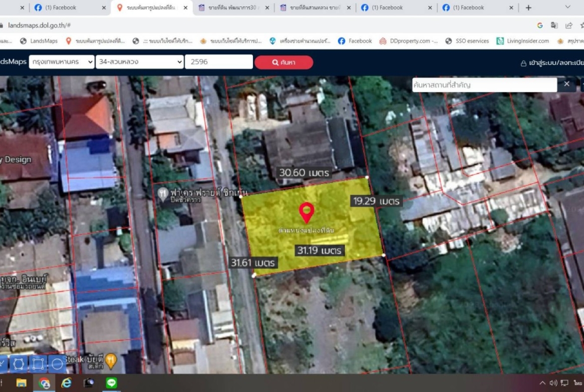
Task: Click the red land parcel location pin
Action: (x=306, y=212)
